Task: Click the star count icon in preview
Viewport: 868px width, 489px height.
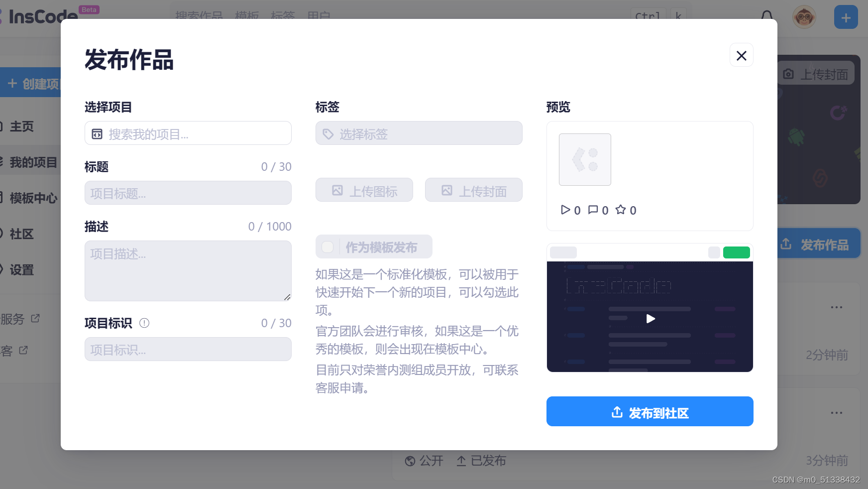Action: pyautogui.click(x=621, y=210)
